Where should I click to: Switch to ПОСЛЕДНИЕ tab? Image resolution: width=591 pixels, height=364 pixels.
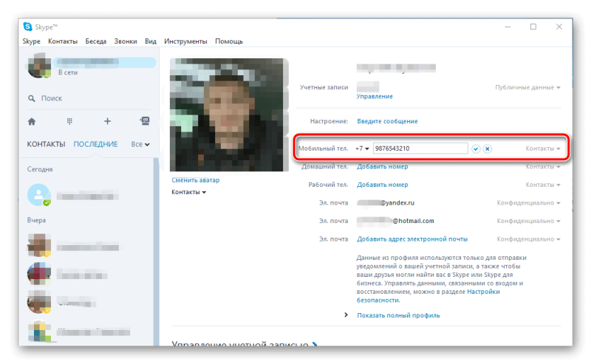(95, 144)
